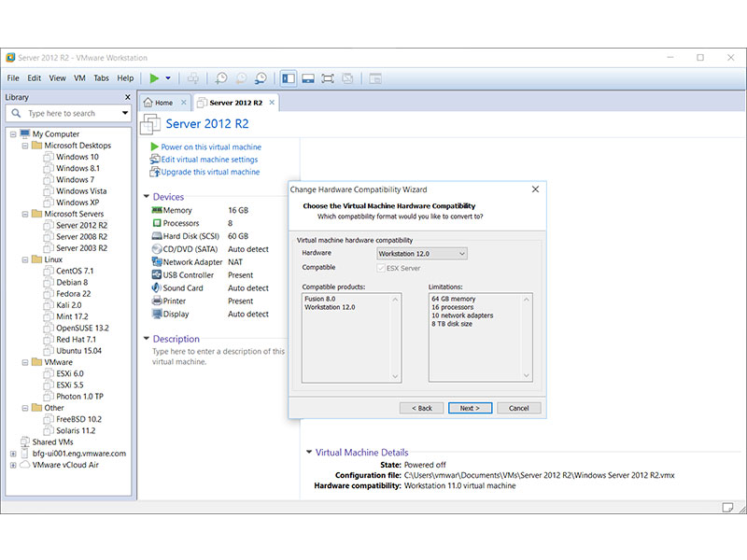Select FreeBSD 10.2 virtual machine
Screen dimensions: 747x560
(78, 419)
